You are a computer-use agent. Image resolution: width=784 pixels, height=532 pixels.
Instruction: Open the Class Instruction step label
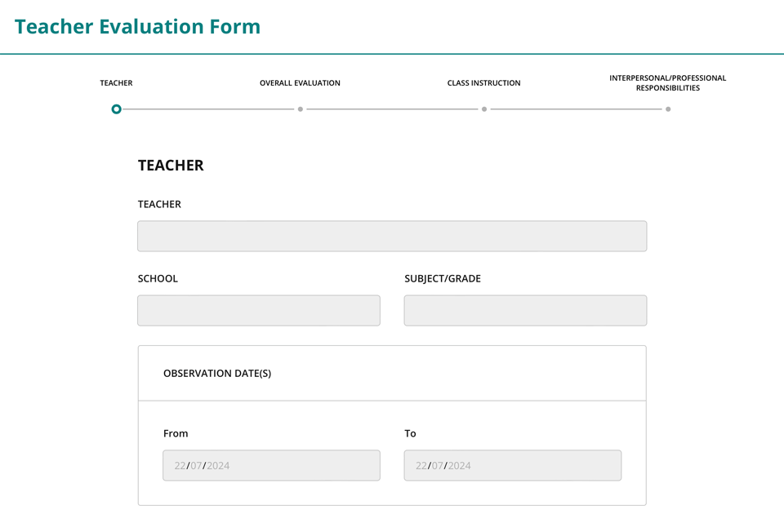coord(483,83)
